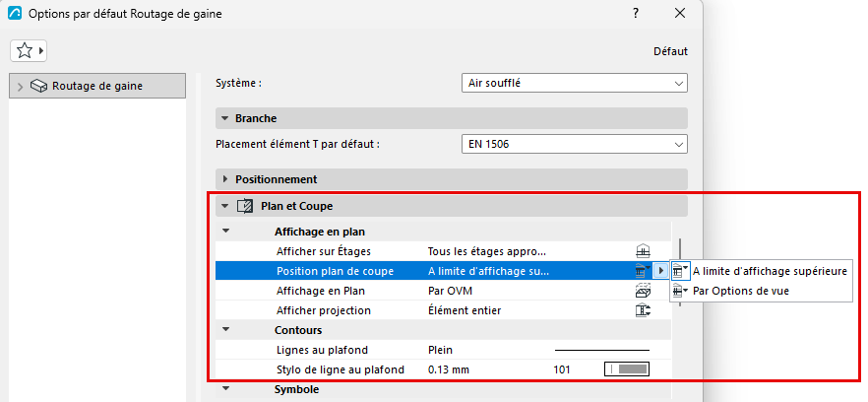
Task: Click the Afficher projection row icon
Action: coord(643,310)
